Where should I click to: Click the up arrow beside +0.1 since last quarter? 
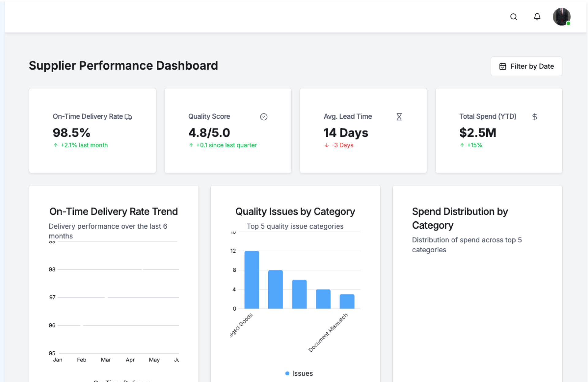(191, 145)
